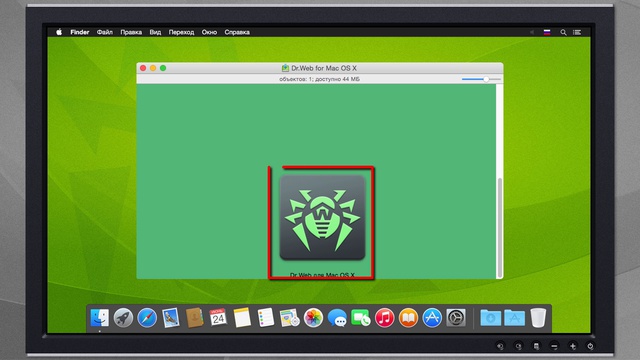Open Notes from the dock
The height and width of the screenshot is (360, 640).
[x=242, y=318]
